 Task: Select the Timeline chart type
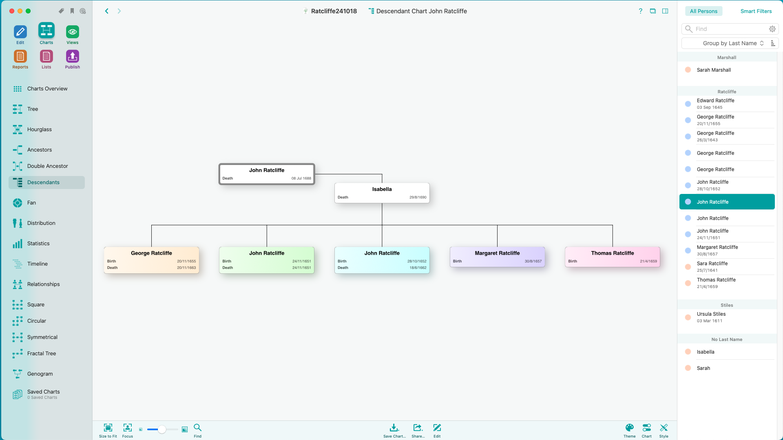click(x=46, y=264)
